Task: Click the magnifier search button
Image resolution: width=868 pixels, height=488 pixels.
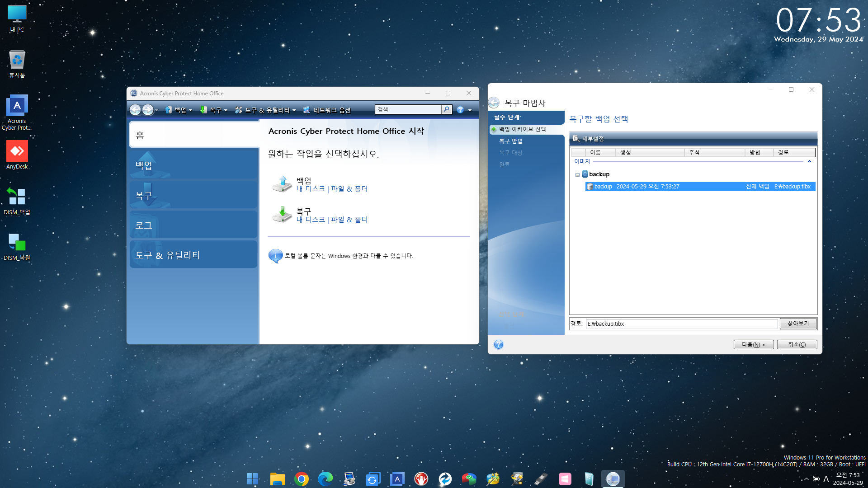Action: point(446,109)
